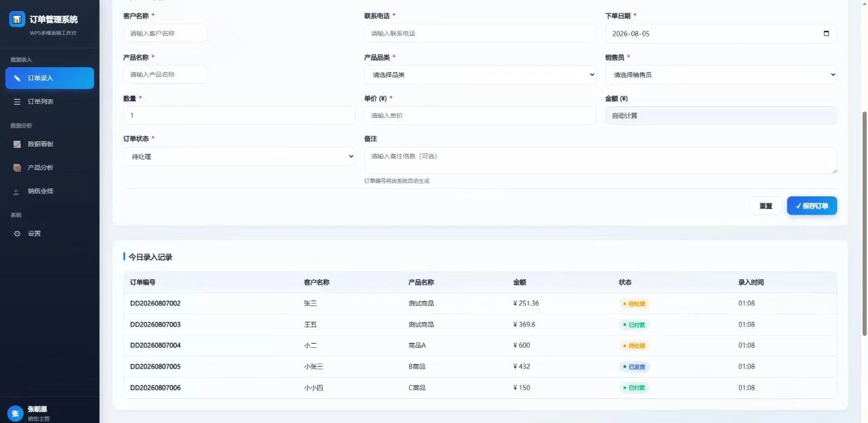Click 待处理 status badge for DD20260807002
Viewport: 868px width, 423px height.
(634, 304)
